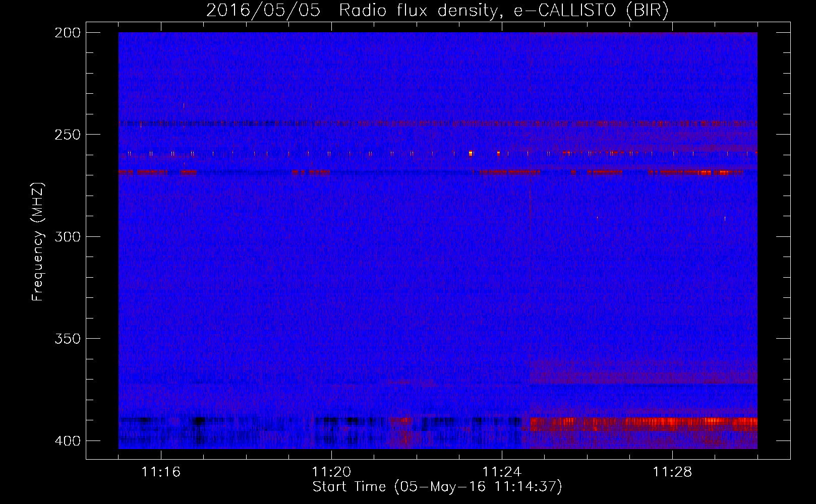
Task: Click the 250 frequency axis label
Action: pyautogui.click(x=68, y=135)
